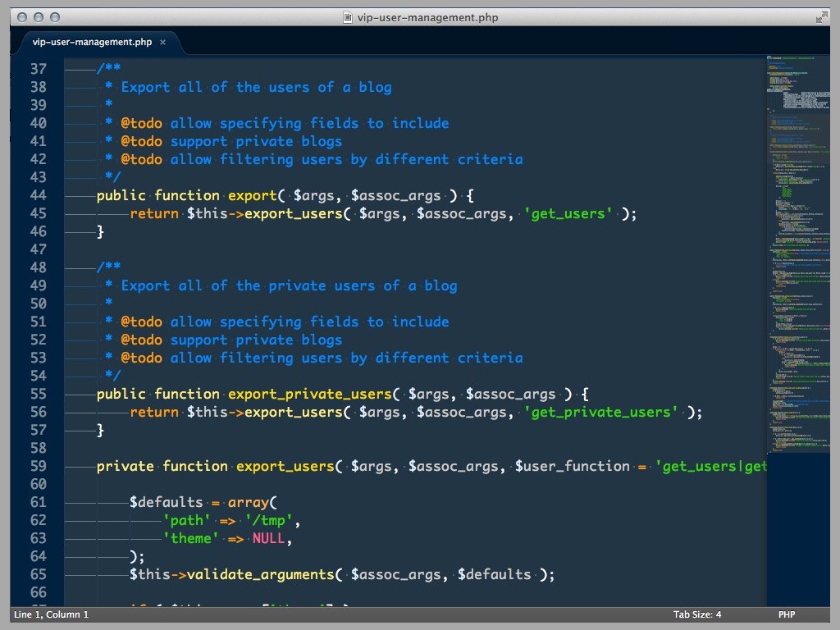Click the closing brace on line 46
This screenshot has width=840, height=630.
click(x=100, y=232)
